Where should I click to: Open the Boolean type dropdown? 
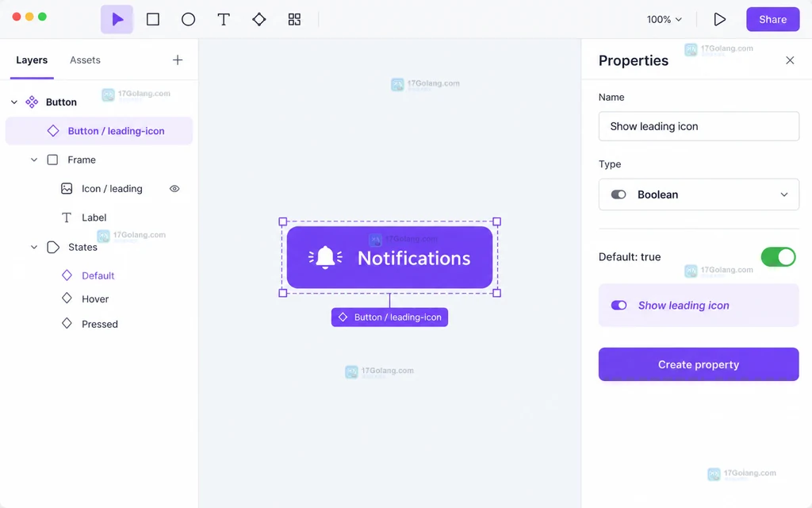[699, 194]
